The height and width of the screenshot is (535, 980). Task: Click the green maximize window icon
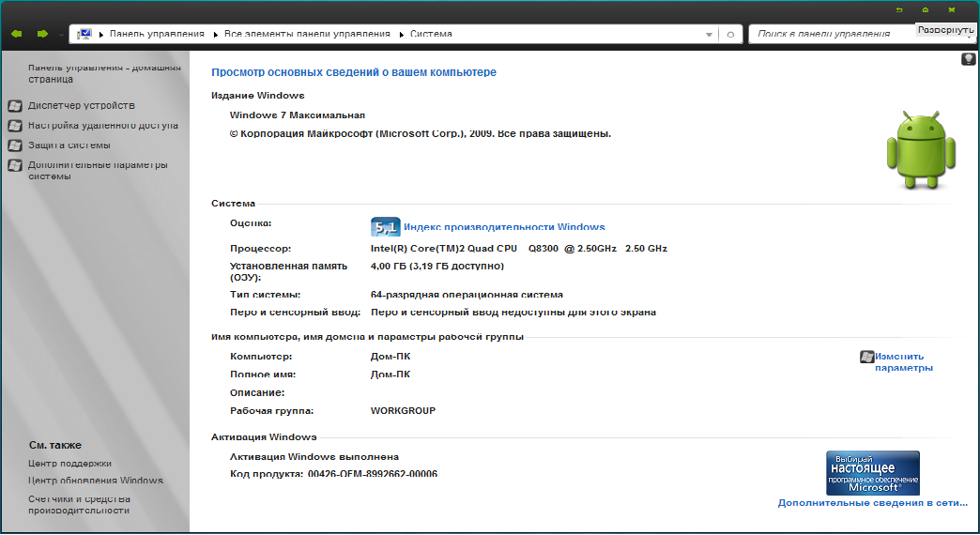click(925, 10)
